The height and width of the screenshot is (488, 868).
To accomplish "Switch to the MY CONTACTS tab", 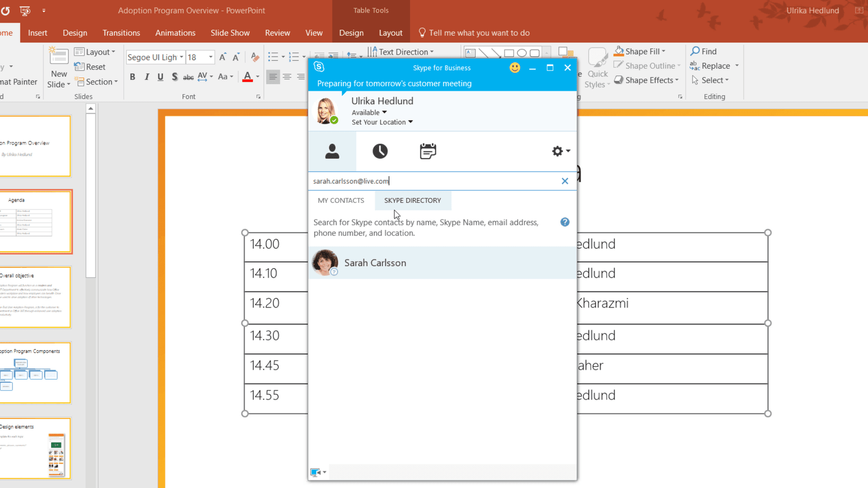I will (x=341, y=201).
